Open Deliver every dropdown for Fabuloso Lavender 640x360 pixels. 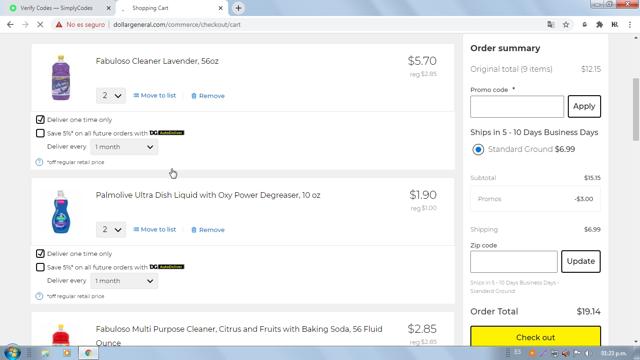point(124,147)
